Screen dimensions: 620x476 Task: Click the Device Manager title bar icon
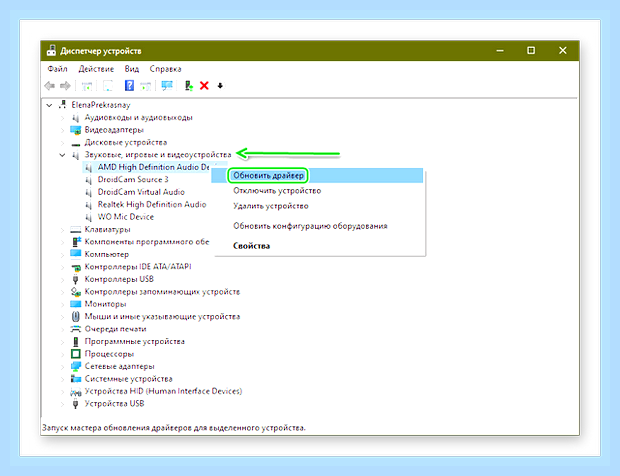51,51
